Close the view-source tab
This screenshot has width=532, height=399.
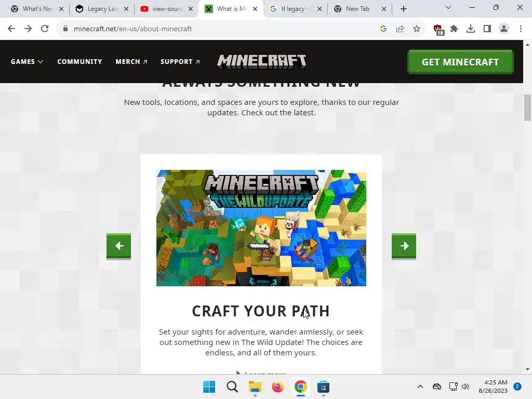click(191, 9)
